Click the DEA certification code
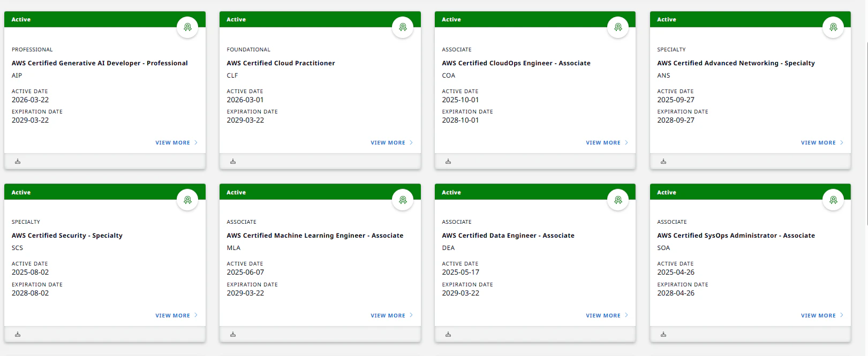 448,248
